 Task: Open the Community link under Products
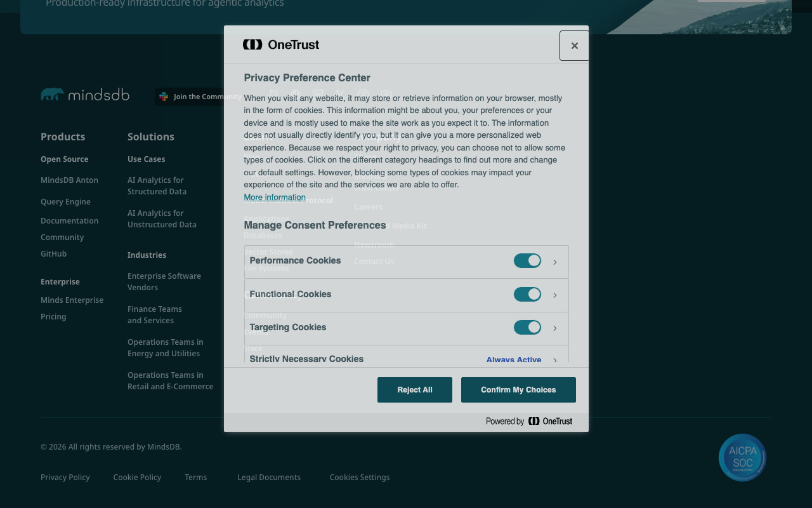pyautogui.click(x=62, y=237)
